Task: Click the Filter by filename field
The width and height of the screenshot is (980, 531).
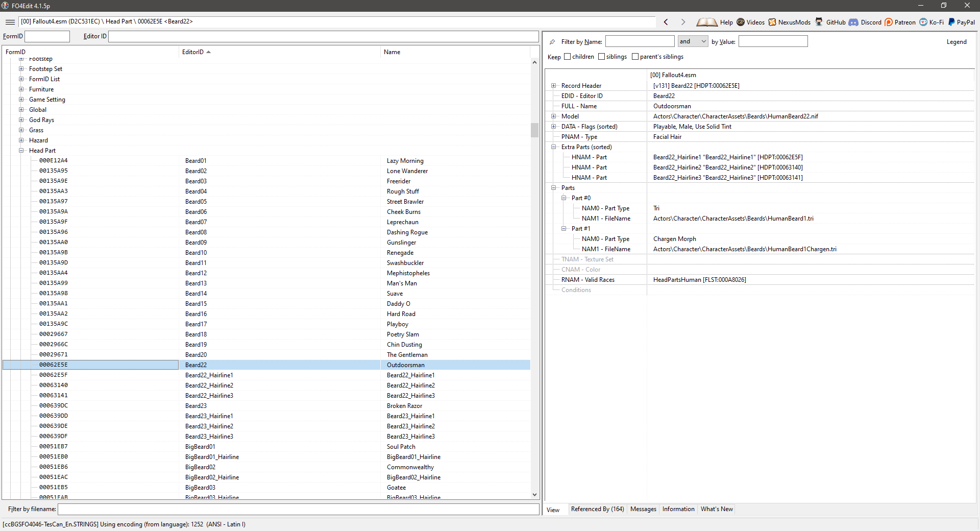Action: coord(298,509)
